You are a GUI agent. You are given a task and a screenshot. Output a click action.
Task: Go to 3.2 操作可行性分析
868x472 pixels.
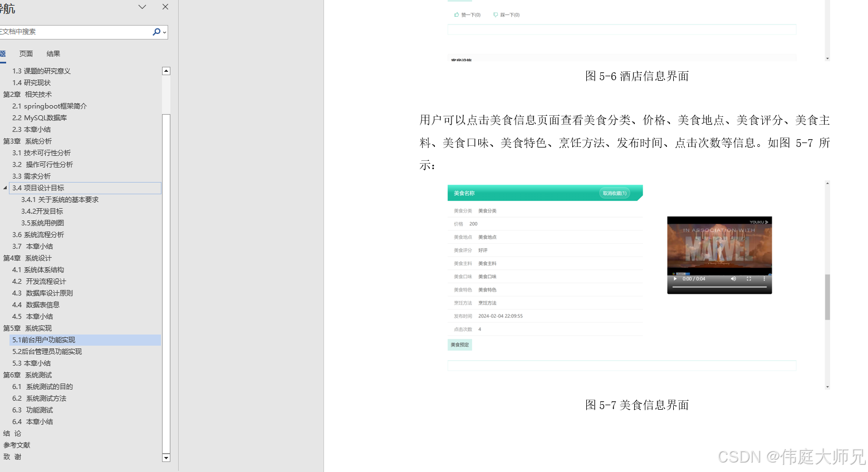[43, 164]
